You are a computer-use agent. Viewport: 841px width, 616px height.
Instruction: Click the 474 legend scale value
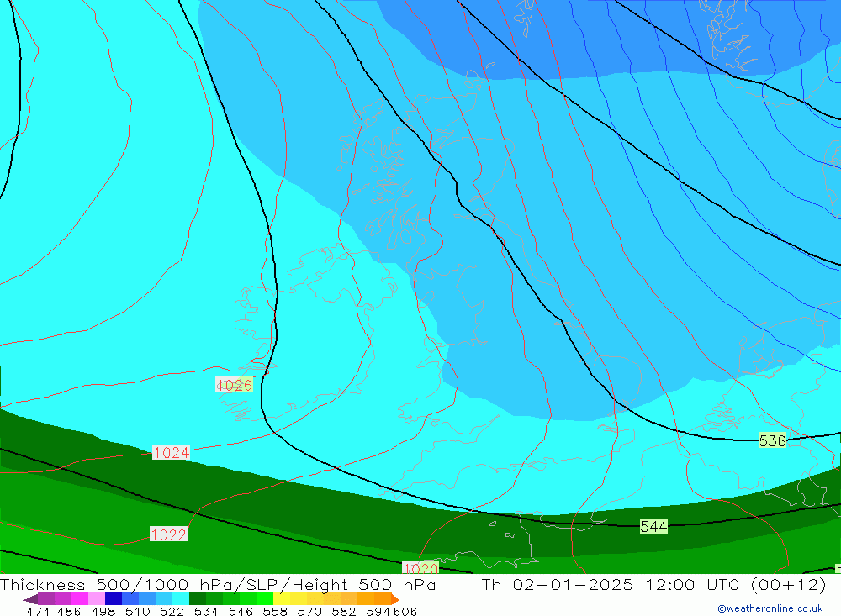[39, 611]
